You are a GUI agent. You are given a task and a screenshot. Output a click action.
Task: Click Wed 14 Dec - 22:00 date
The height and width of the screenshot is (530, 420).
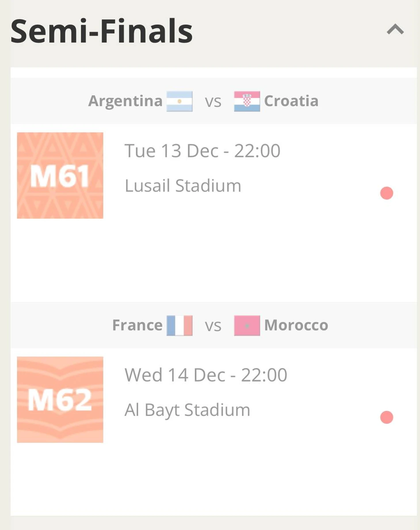206,375
